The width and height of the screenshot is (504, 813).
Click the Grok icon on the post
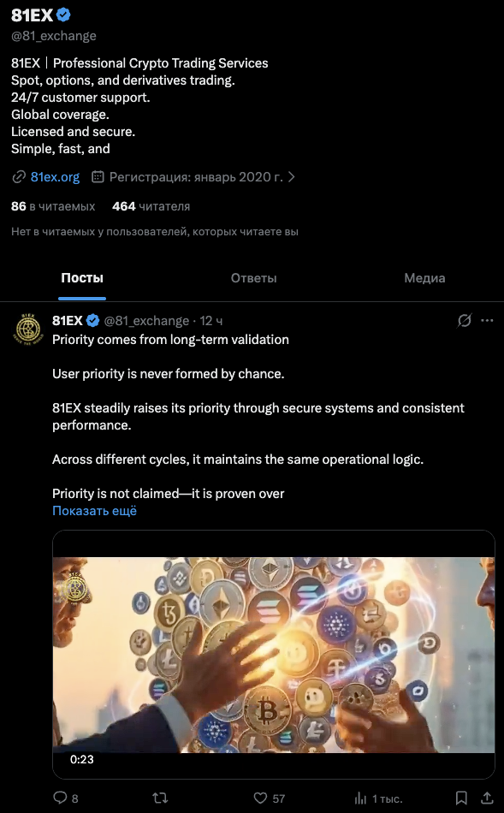click(464, 320)
